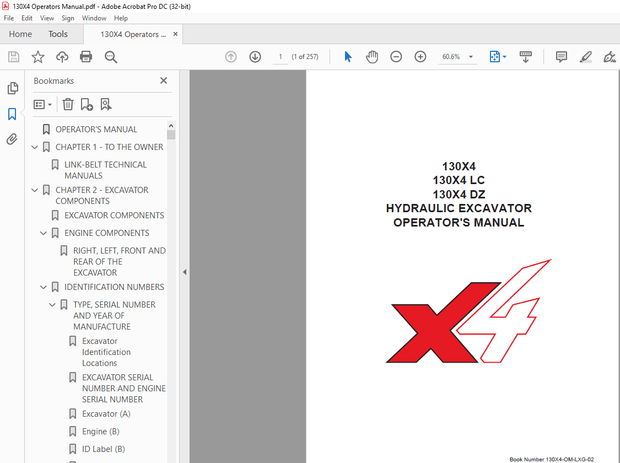Image resolution: width=620 pixels, height=463 pixels.
Task: Go to previous page arrow icon
Action: point(231,57)
